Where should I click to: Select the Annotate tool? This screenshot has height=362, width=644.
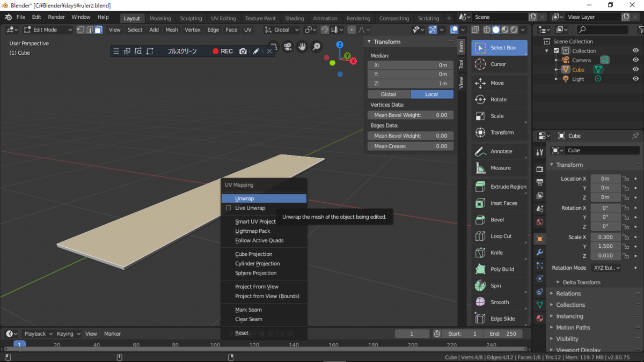[x=499, y=151]
